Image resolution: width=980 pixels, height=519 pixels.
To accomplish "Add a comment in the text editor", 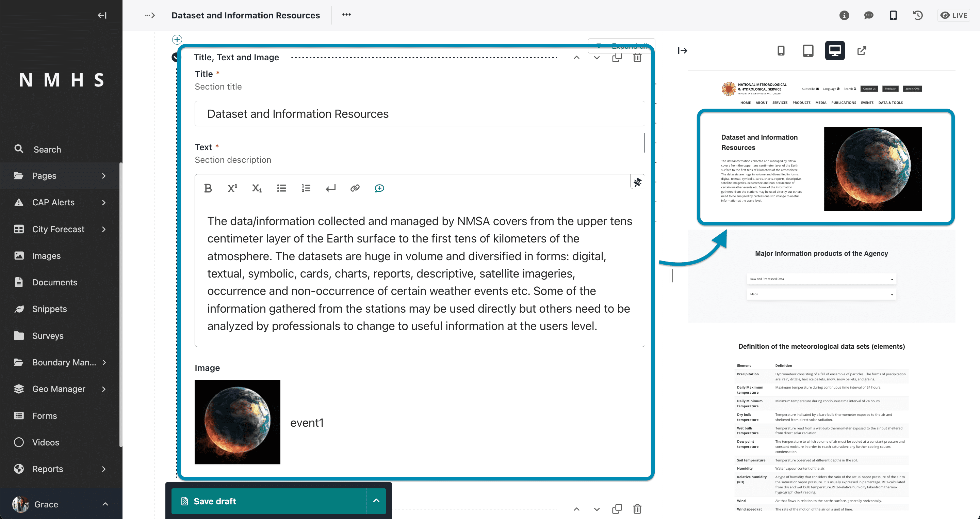I will [x=379, y=188].
